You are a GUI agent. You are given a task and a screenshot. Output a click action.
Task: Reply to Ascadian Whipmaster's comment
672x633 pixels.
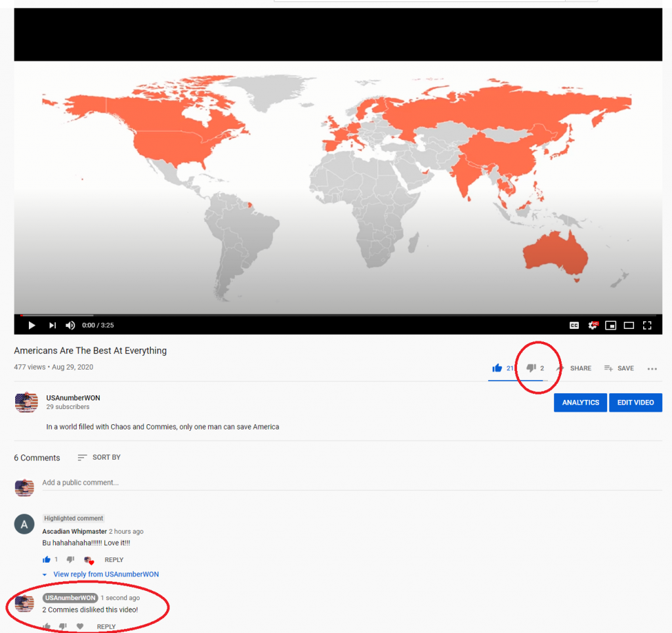114,560
